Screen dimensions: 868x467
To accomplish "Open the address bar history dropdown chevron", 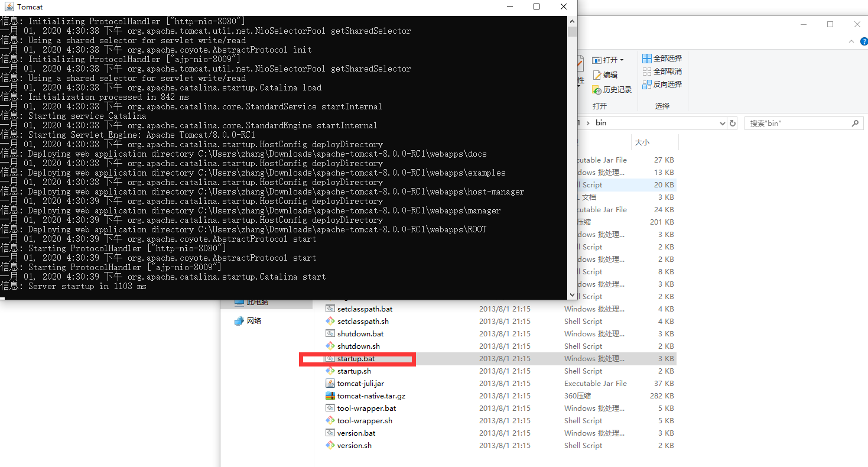I will 723,122.
